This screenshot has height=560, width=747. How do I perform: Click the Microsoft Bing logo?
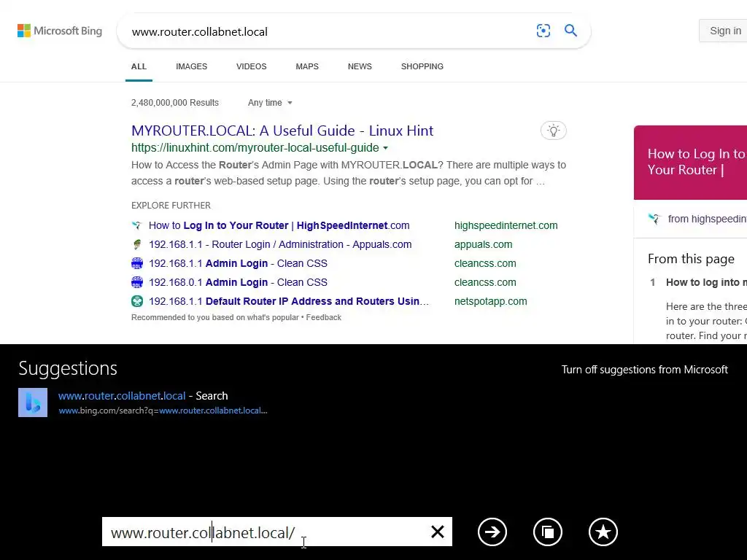60,31
